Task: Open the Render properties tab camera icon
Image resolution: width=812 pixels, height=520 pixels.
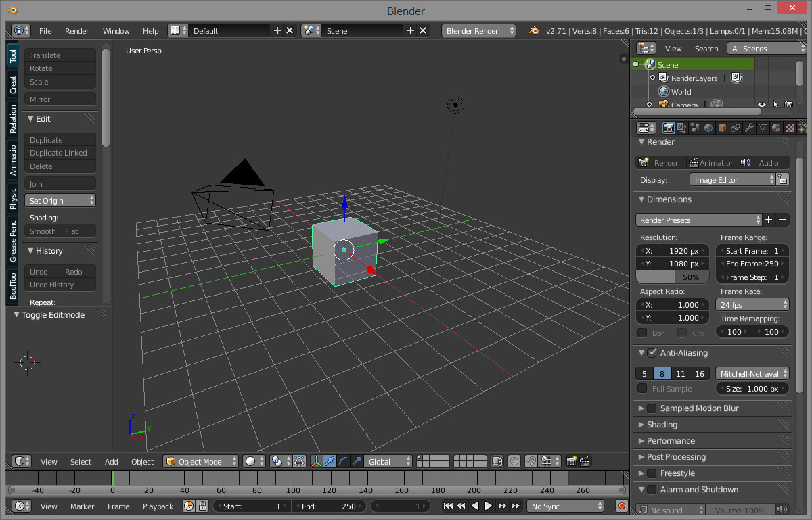Action: coord(668,128)
